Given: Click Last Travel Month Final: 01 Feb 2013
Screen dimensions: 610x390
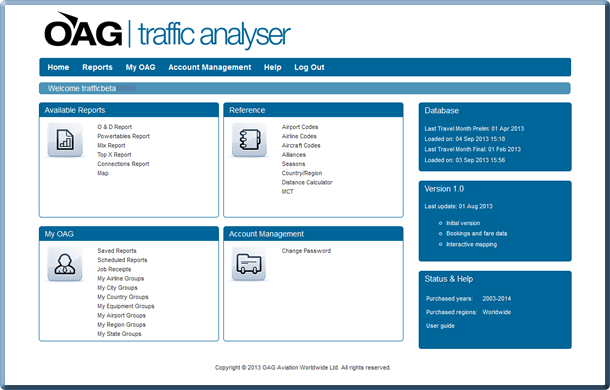Looking at the screenshot, I should click(472, 149).
